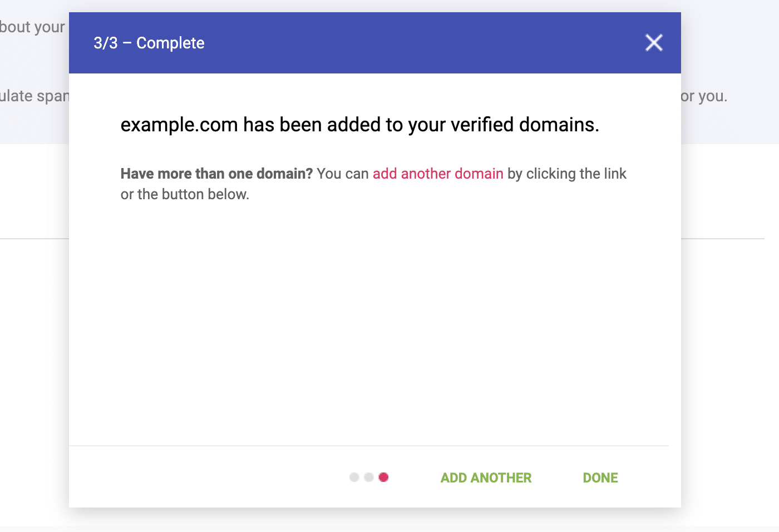Select the green DONE label
The height and width of the screenshot is (532, 779).
[600, 477]
